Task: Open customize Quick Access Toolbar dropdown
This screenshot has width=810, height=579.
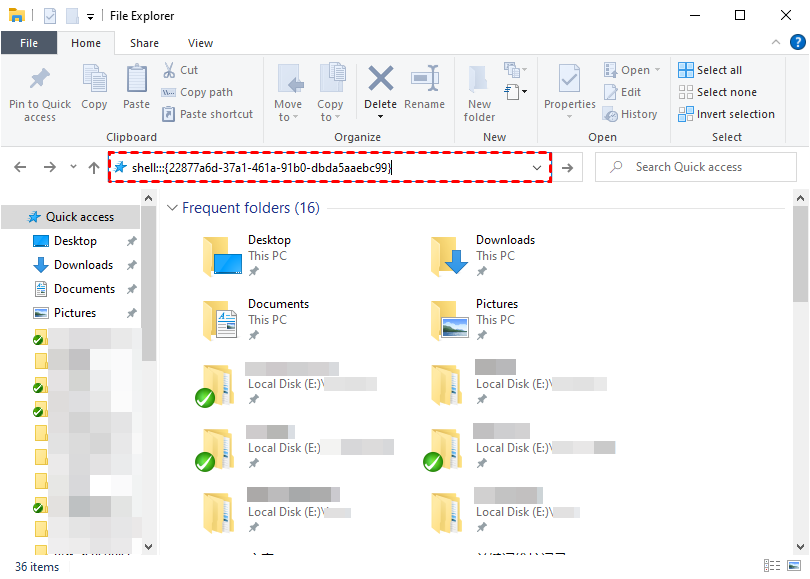Action: (x=90, y=17)
